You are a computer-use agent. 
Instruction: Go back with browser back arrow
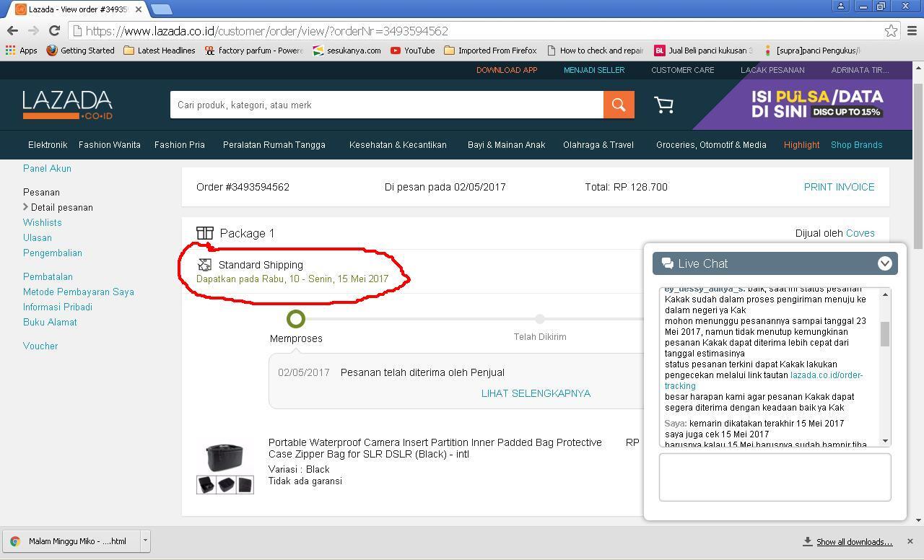pyautogui.click(x=12, y=30)
